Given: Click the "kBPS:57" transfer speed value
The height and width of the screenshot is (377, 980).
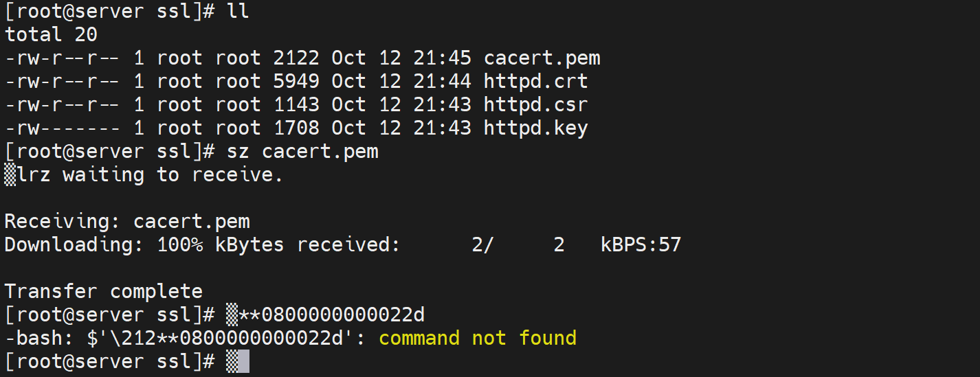Looking at the screenshot, I should coord(641,245).
